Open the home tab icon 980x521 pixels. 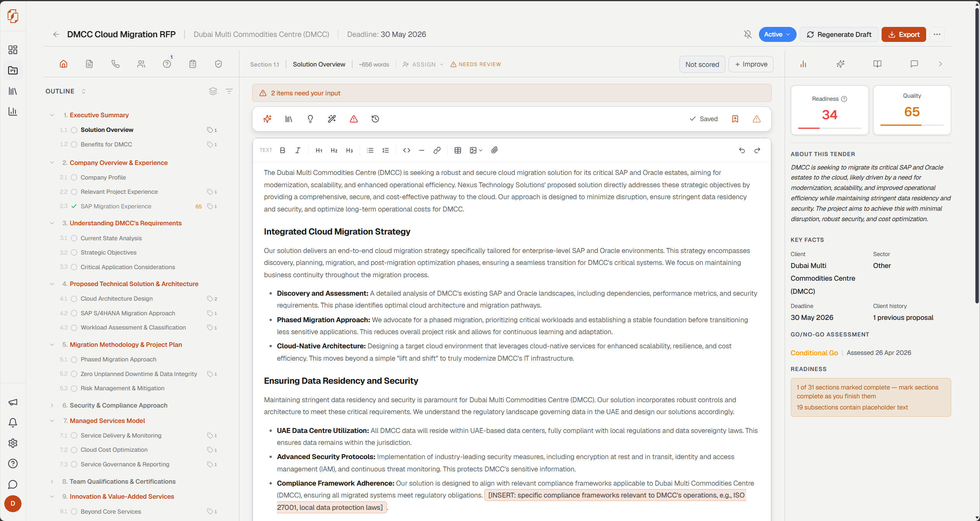[63, 64]
